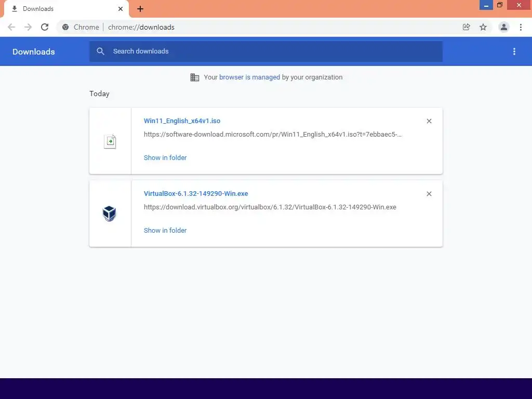Open the Win11_English_x64v1.iso file link

pos(182,121)
